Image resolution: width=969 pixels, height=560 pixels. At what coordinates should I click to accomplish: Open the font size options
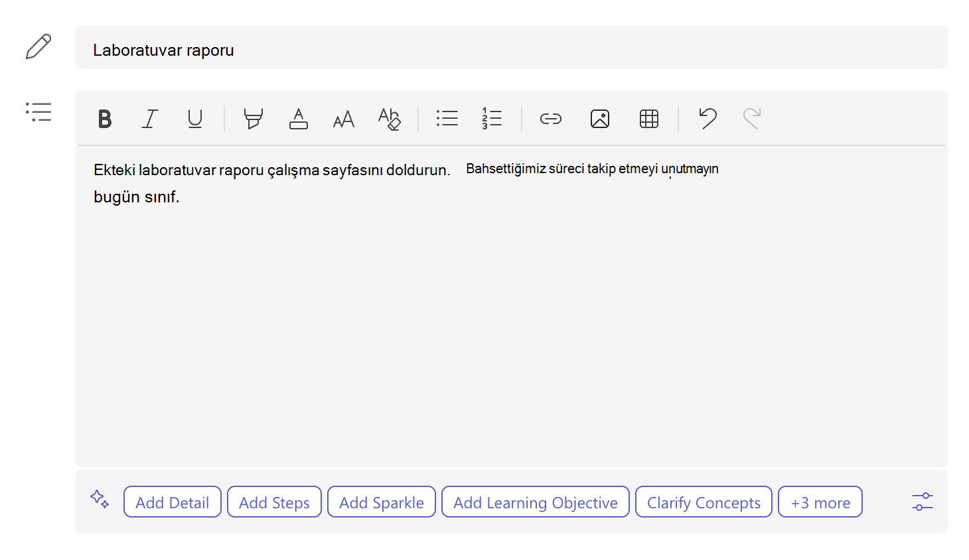[x=344, y=119]
